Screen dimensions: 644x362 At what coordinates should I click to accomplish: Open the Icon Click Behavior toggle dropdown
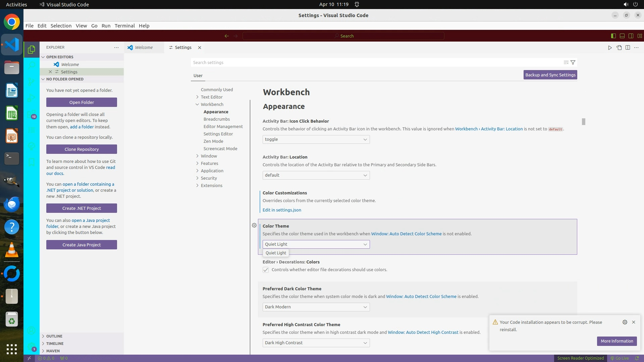click(x=316, y=139)
